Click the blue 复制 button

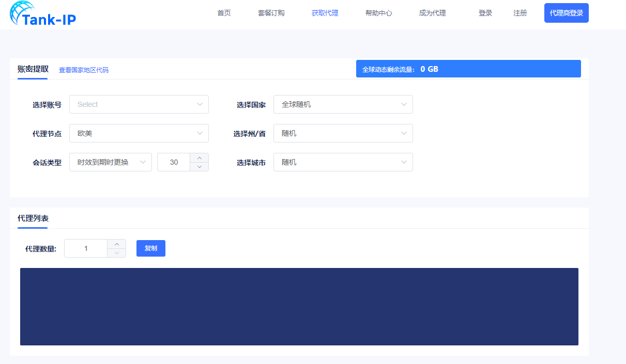(150, 248)
